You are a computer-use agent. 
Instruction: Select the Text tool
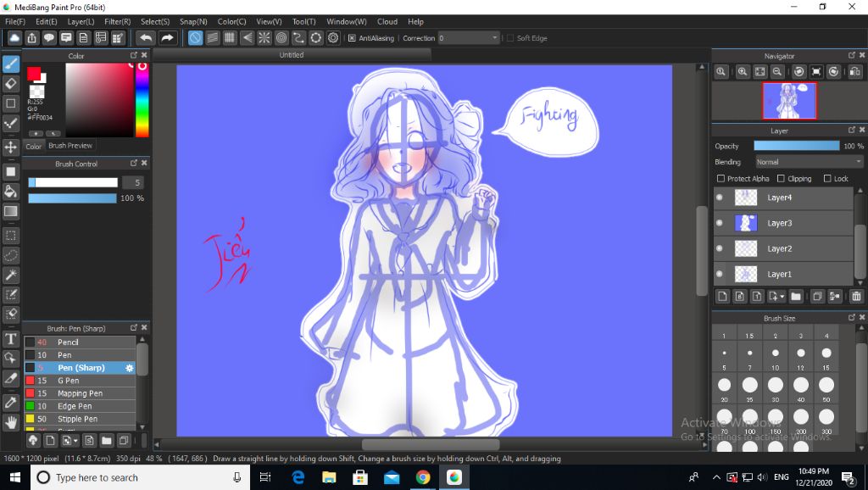click(10, 339)
